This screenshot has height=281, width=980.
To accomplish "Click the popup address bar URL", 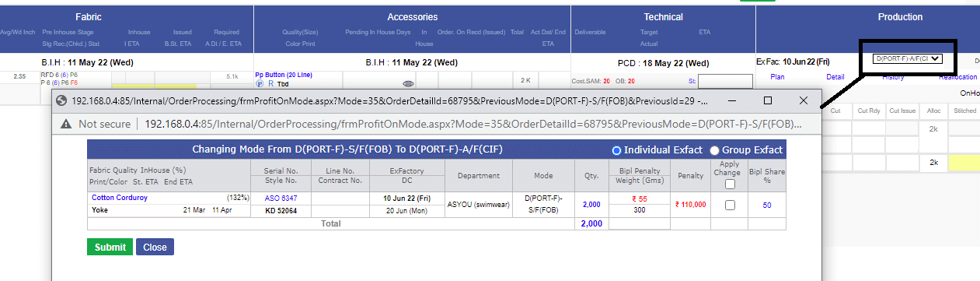I will pos(473,124).
